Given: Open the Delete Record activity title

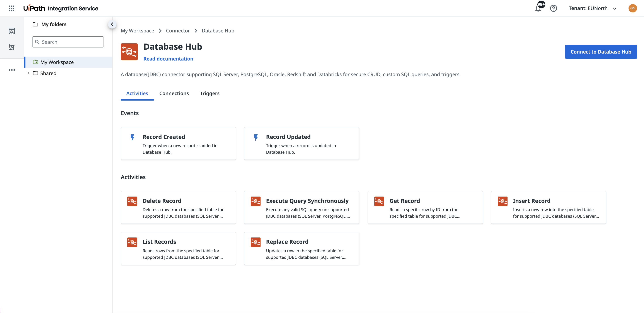Looking at the screenshot, I should tap(162, 201).
